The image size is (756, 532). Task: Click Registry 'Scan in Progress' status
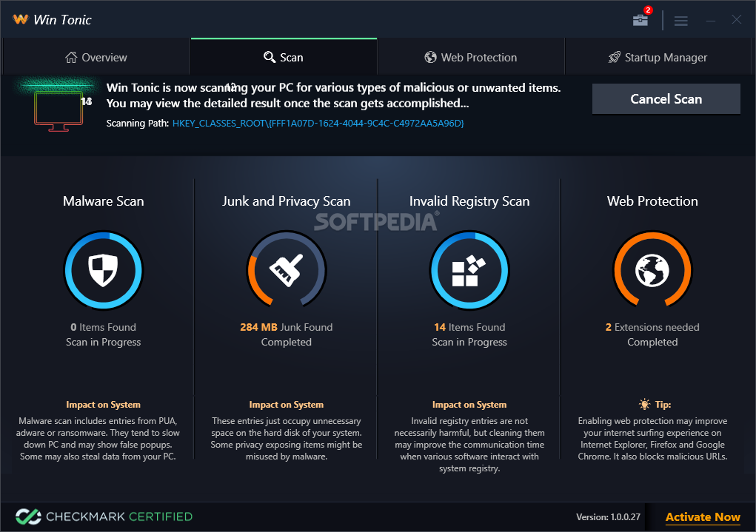point(469,342)
